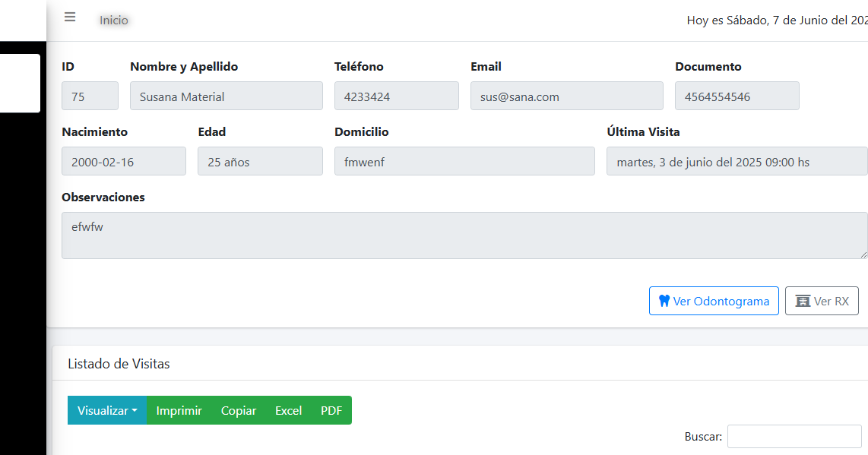Click the Copiar button
868x455 pixels.
point(239,410)
